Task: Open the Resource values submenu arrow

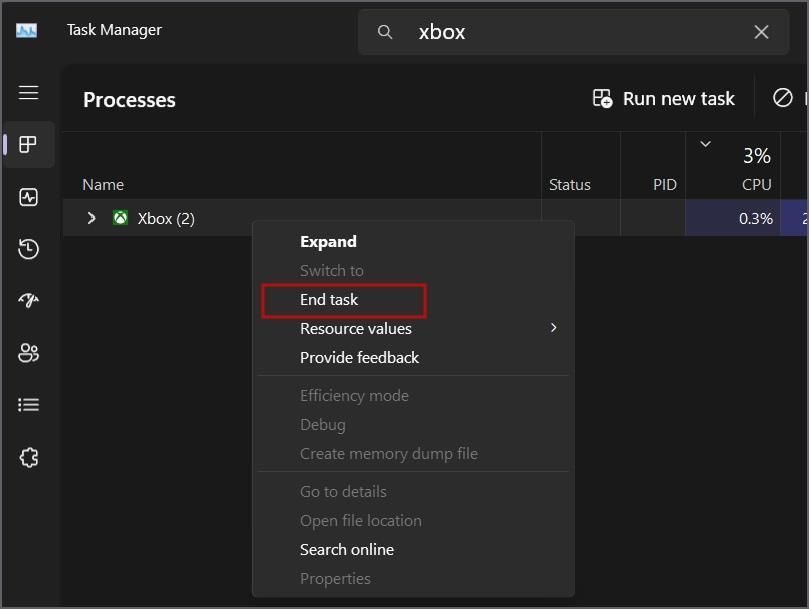Action: [x=554, y=328]
